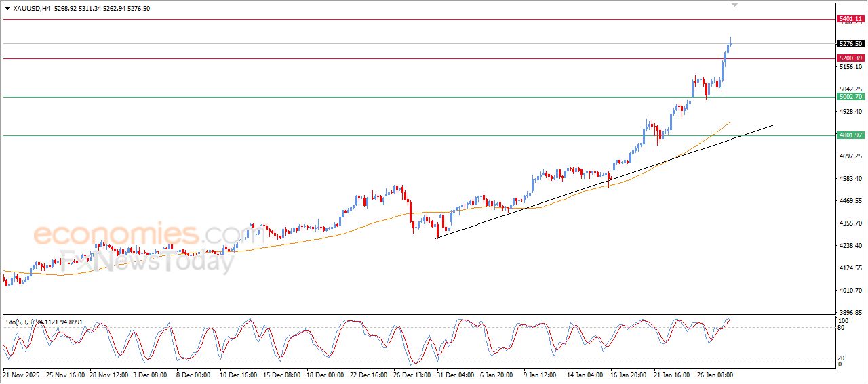Select the 5200.39 red level price tag

point(850,58)
